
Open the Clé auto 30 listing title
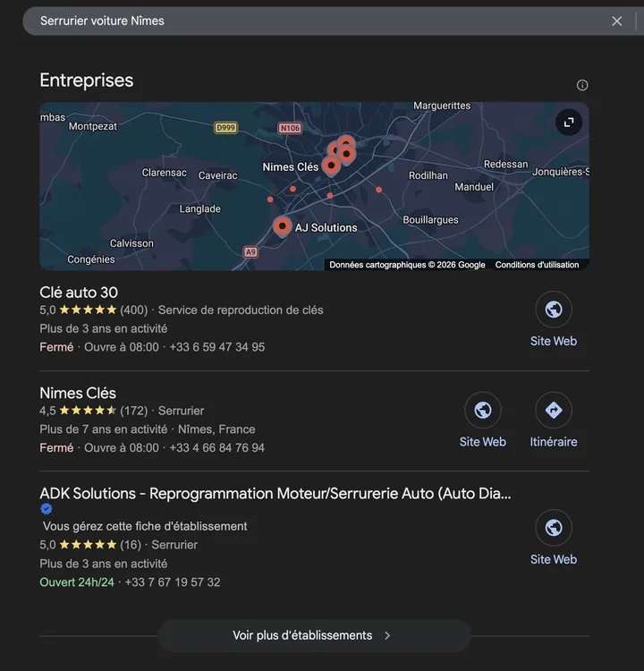(x=79, y=293)
